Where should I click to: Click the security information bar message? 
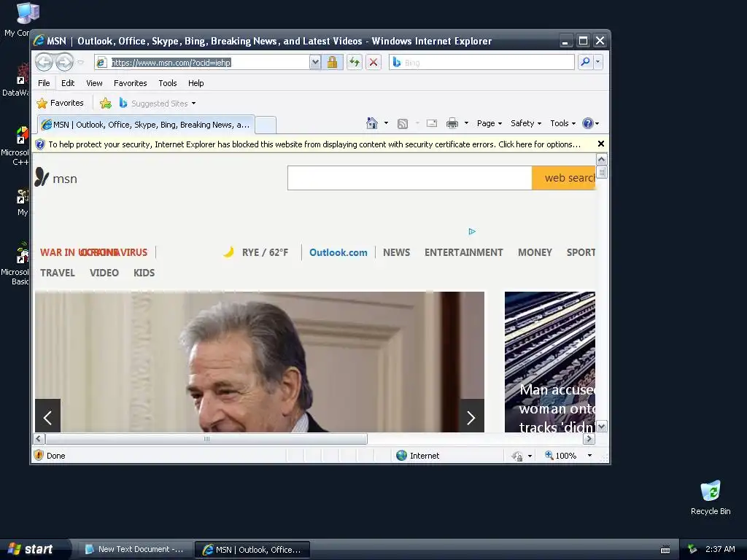point(314,144)
